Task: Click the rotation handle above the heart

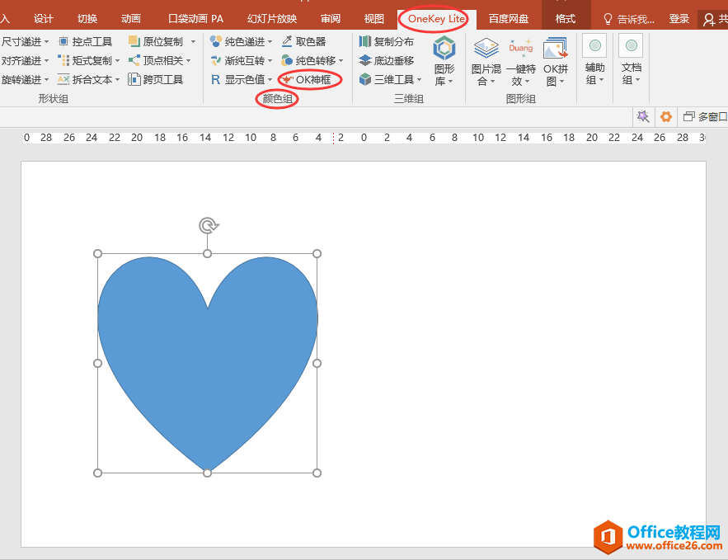Action: 208,225
